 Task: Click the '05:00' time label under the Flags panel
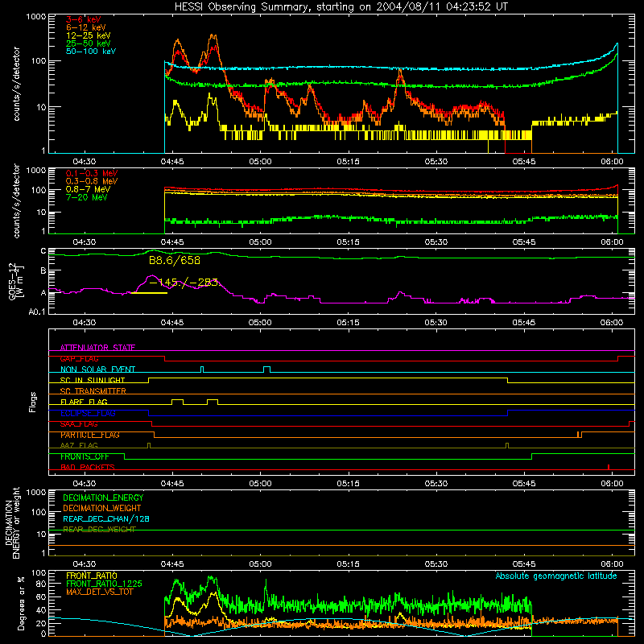tap(260, 484)
